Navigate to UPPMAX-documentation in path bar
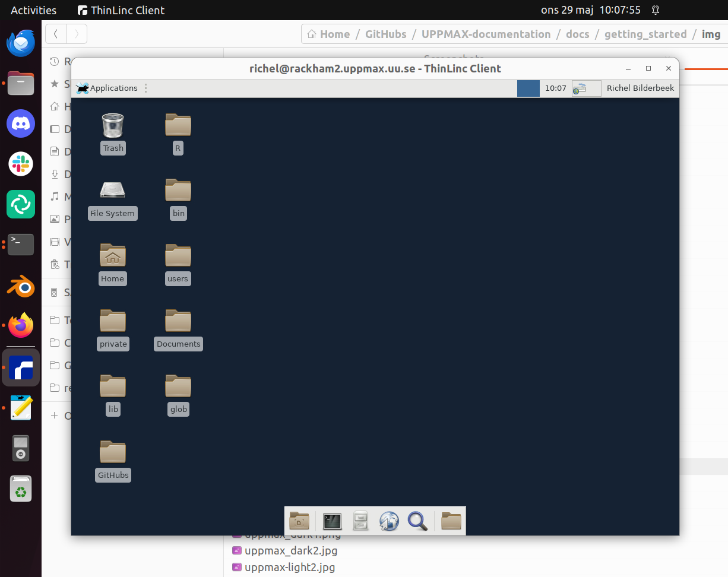This screenshot has height=577, width=728. pyautogui.click(x=486, y=34)
